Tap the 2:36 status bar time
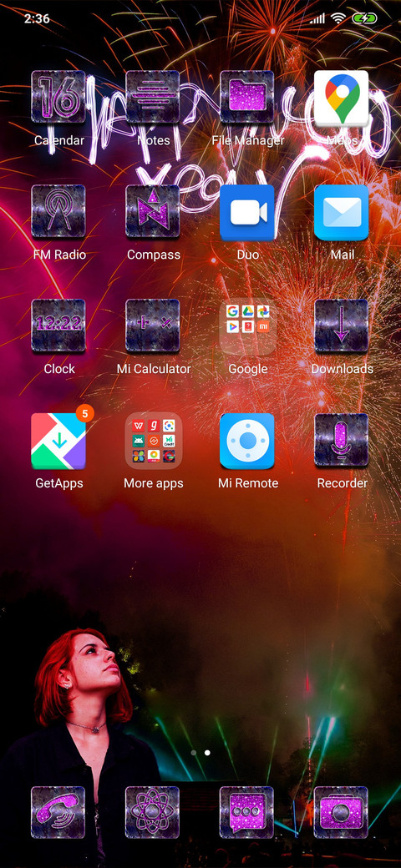This screenshot has height=868, width=401. coord(37,18)
